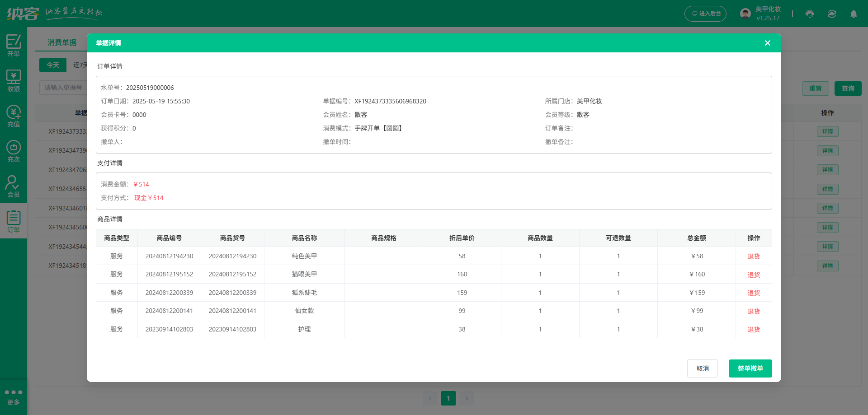Click 取消 button in dialog
The height and width of the screenshot is (415, 868).
coord(703,368)
